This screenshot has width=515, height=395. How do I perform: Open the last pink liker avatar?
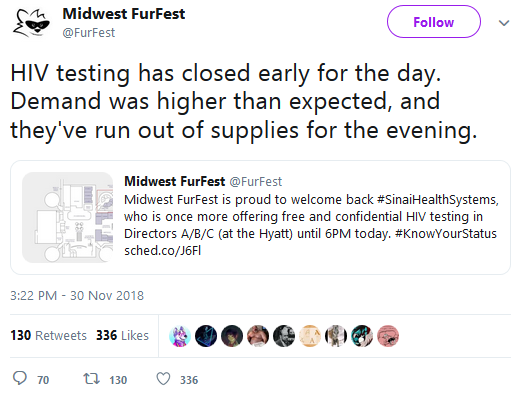click(388, 336)
